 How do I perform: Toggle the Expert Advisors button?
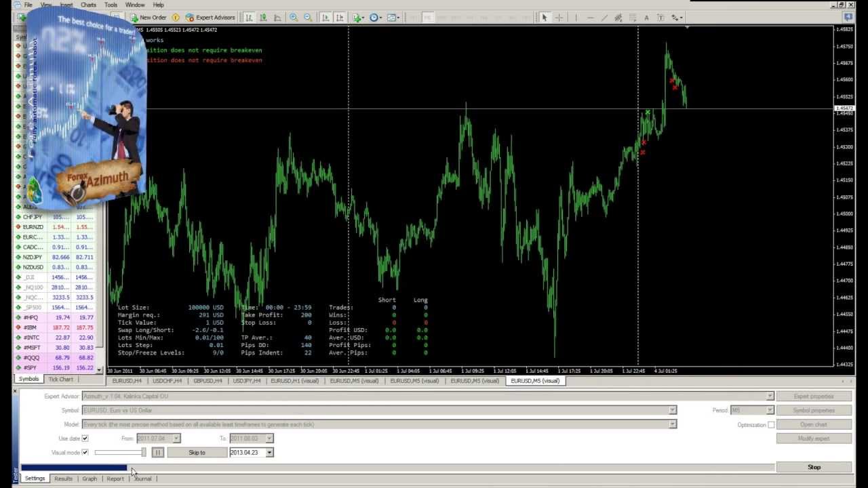click(x=210, y=17)
